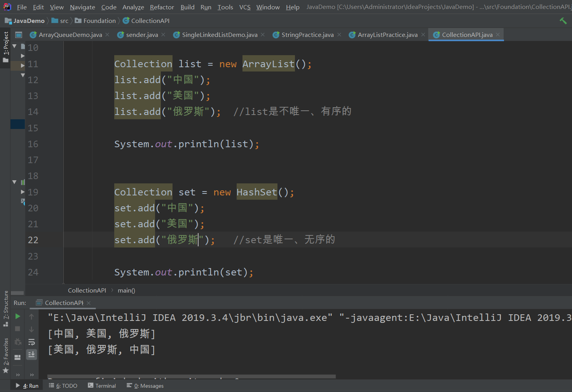
Task: Close the ArrayListPractice.java tab
Action: [x=423, y=35]
